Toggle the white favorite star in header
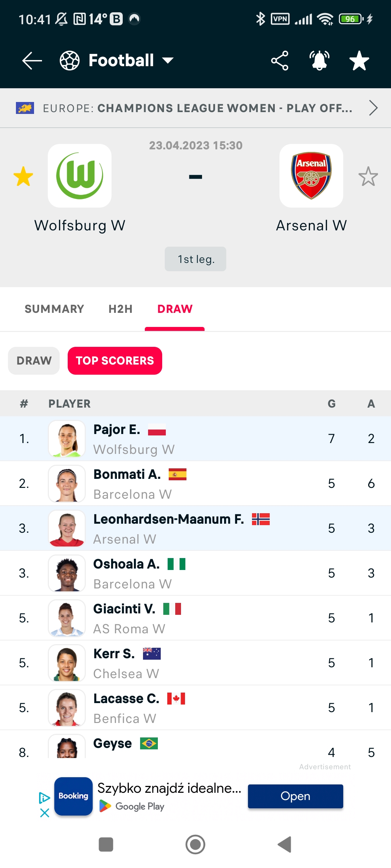 359,60
